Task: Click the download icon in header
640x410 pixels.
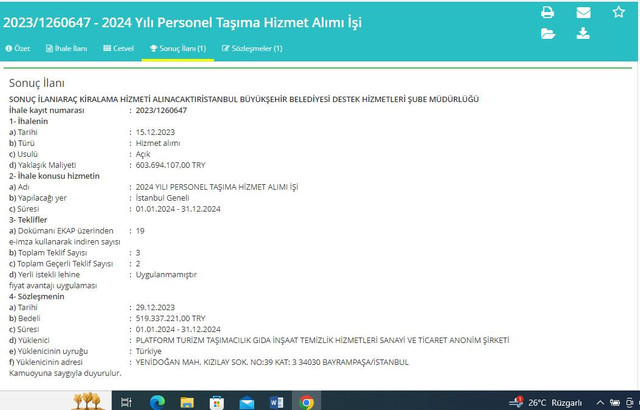Action: pyautogui.click(x=584, y=33)
